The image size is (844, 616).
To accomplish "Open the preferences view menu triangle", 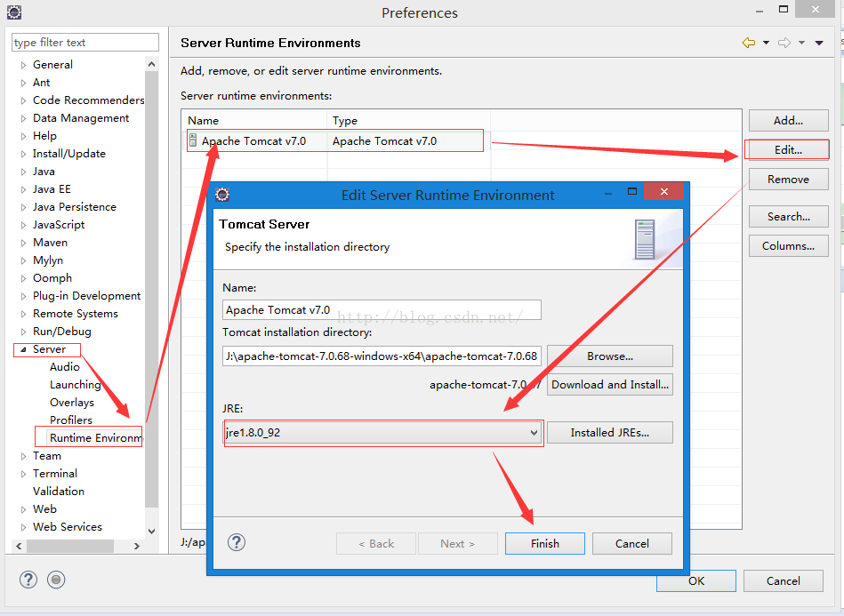I will click(x=819, y=43).
